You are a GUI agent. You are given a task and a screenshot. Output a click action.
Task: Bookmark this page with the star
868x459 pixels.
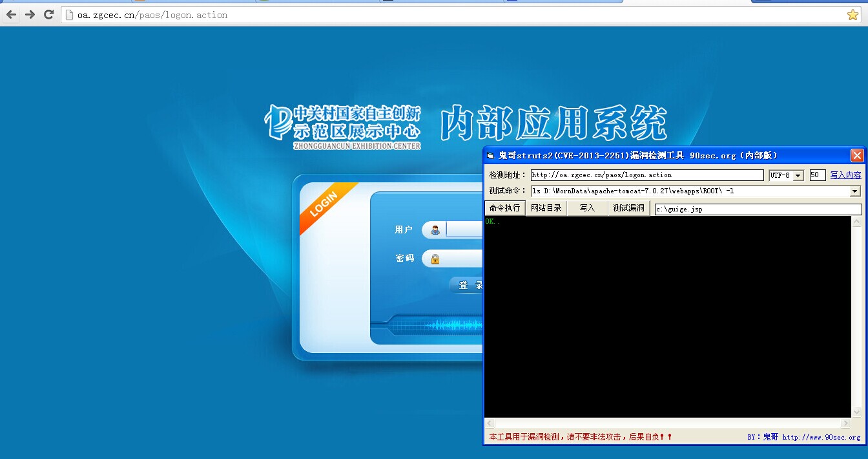click(x=852, y=15)
